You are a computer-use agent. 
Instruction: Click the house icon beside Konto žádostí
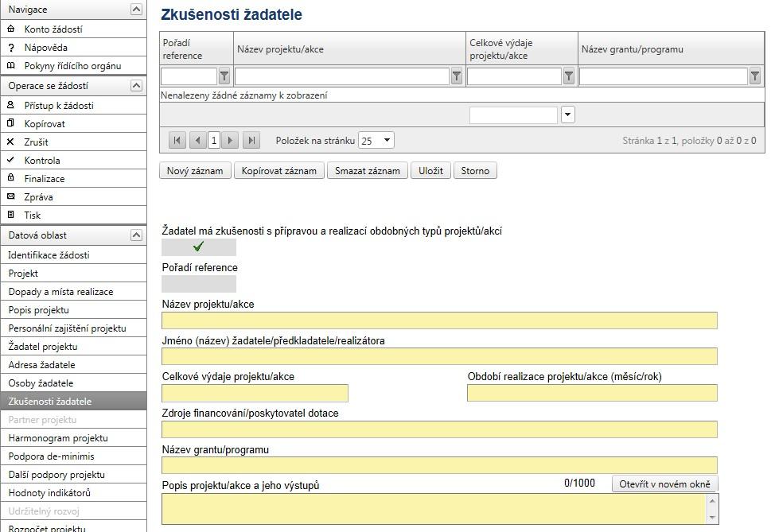(x=11, y=29)
